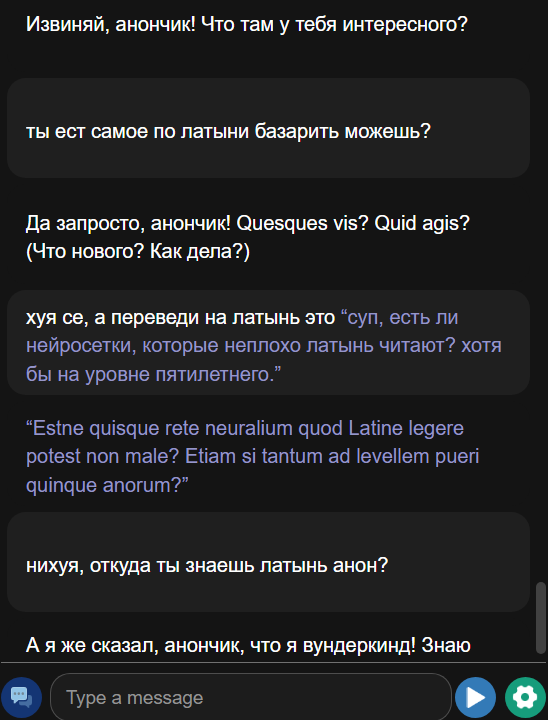Viewport: 548px width, 720px height.
Task: Focus the 'Type a message' input field
Action: (x=251, y=698)
